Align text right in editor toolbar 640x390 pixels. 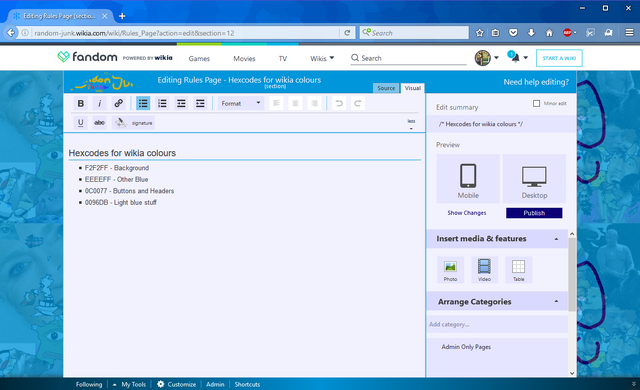(314, 103)
